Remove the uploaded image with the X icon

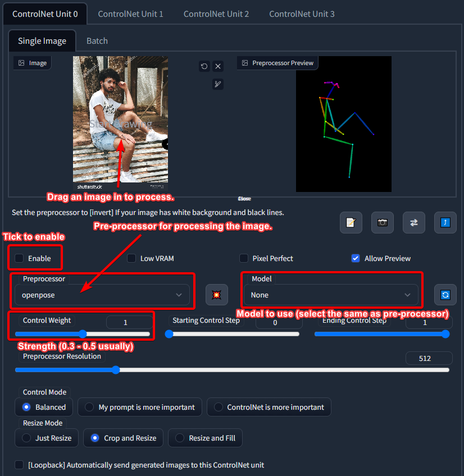point(218,66)
